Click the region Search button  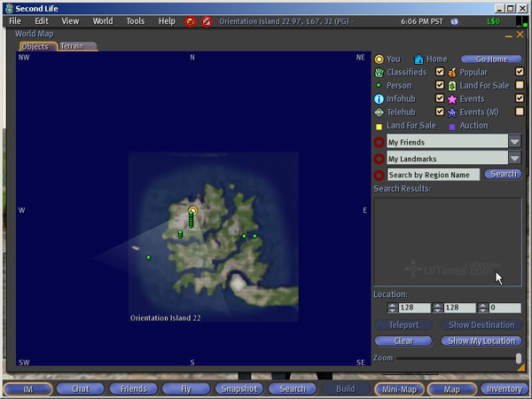[503, 174]
